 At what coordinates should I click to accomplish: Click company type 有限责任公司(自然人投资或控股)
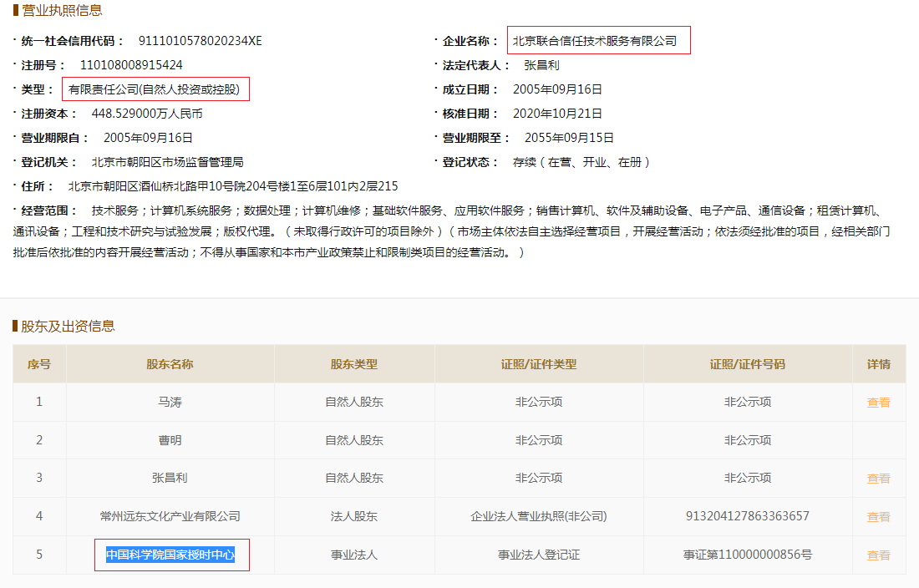(155, 89)
